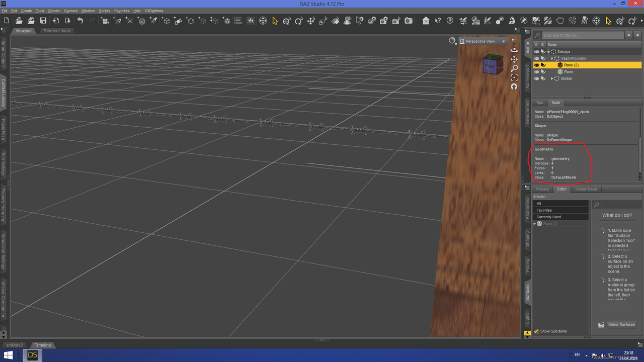This screenshot has width=644, height=362.
Task: Open the draw style sphere menu
Action: (453, 41)
